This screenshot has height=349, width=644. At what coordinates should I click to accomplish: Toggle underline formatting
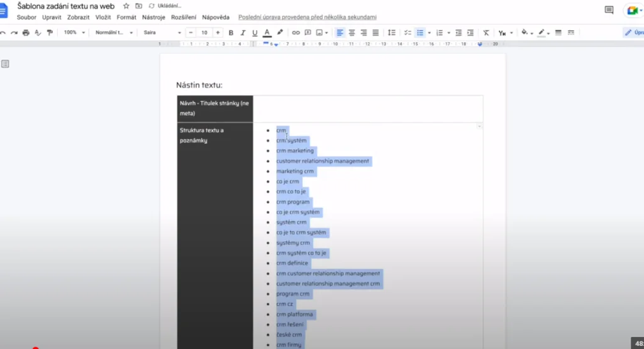click(x=255, y=33)
